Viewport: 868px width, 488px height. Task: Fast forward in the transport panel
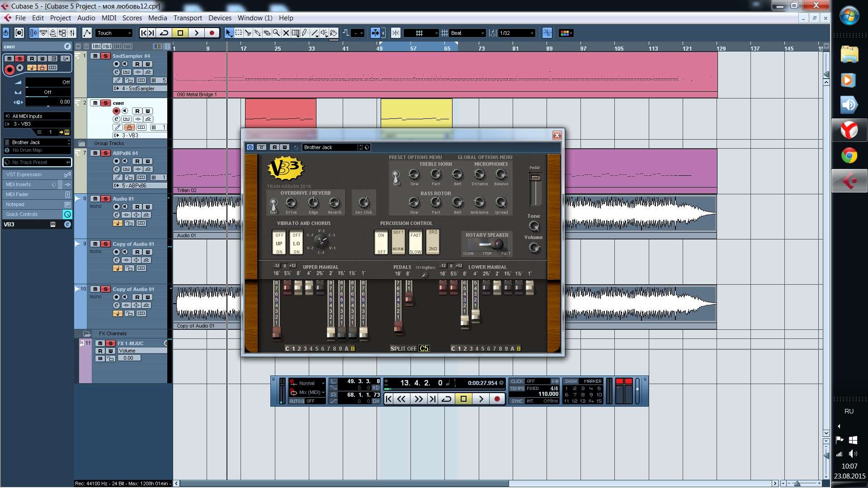click(419, 399)
